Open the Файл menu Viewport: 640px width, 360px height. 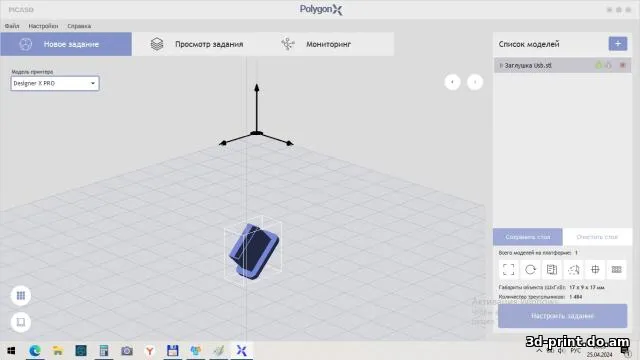tap(12, 26)
